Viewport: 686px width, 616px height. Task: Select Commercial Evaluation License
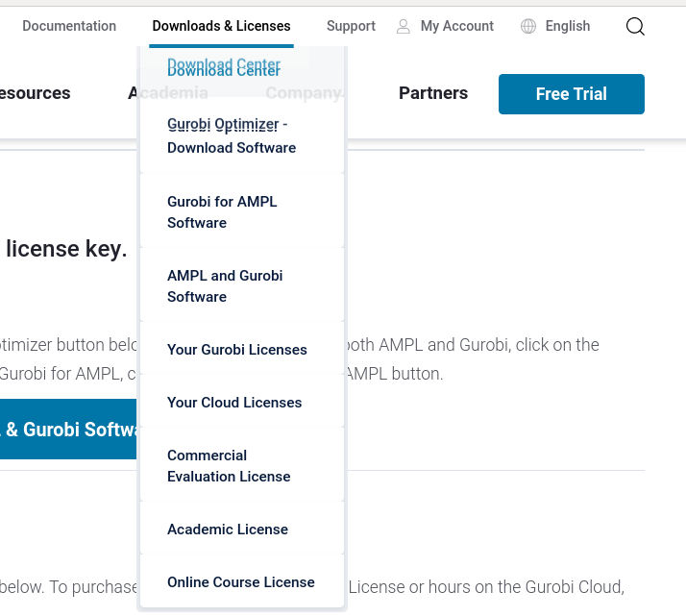click(229, 466)
